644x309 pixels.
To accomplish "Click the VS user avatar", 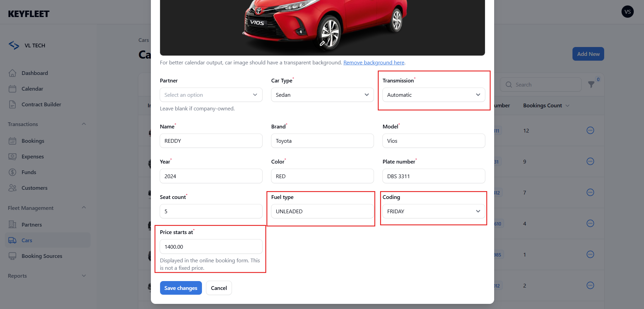I will (627, 12).
